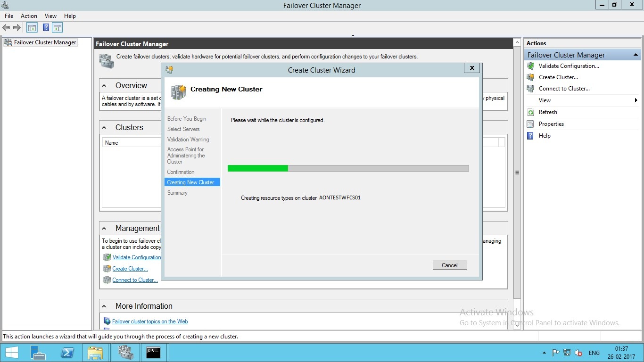Switch to the Command Prompt taskbar window
This screenshot has width=644, height=362.
(x=153, y=353)
